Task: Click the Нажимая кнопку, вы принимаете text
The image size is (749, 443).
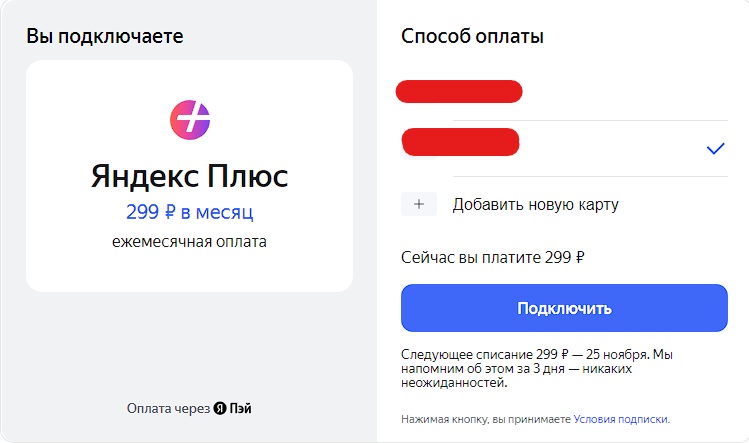Action: coord(485,420)
